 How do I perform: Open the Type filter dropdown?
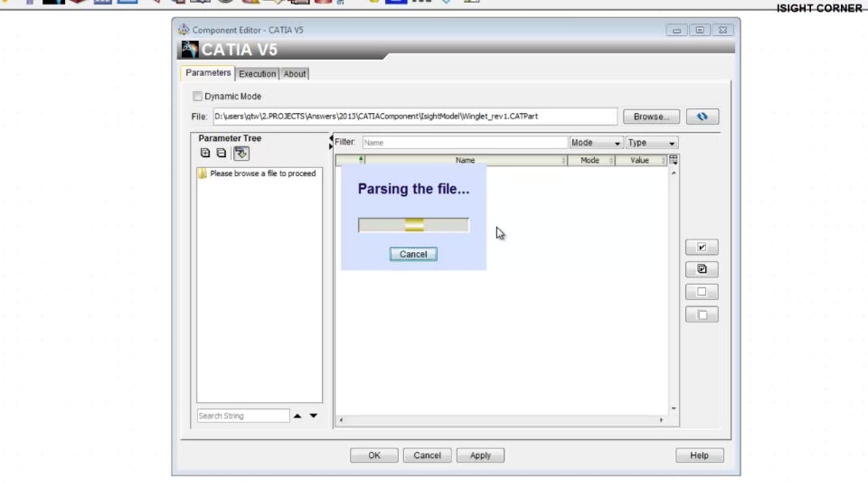coord(651,143)
